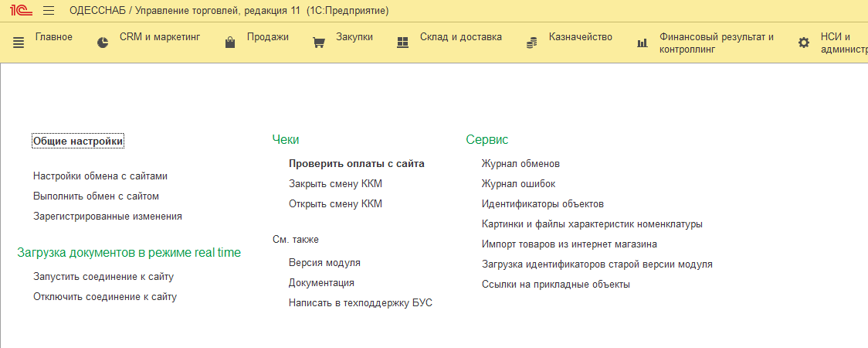Screen dimensions: 868x348
Task: Open Общие настройки link
Action: coord(78,142)
